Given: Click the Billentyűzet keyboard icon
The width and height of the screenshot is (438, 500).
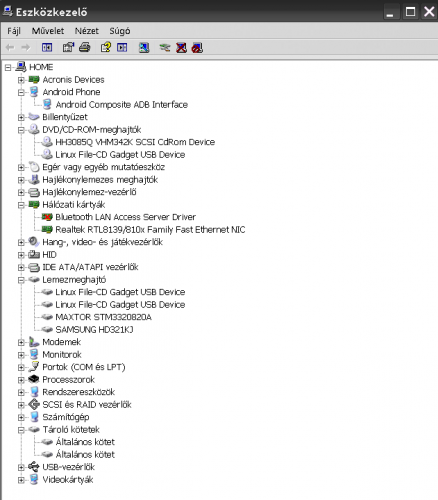Looking at the screenshot, I should click(34, 117).
